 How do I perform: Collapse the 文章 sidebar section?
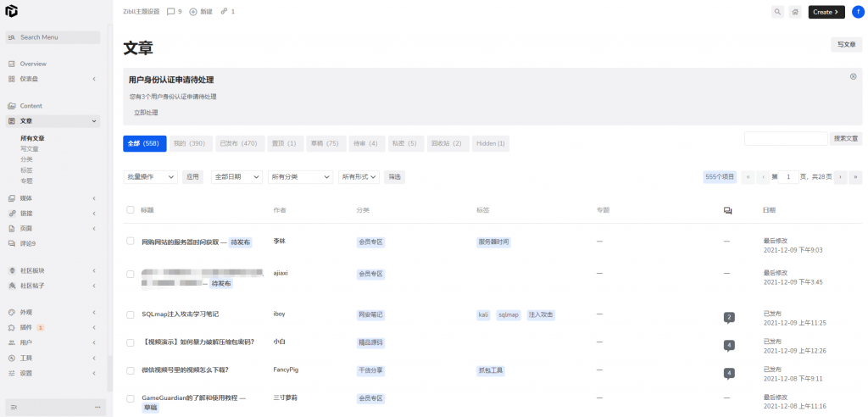click(94, 120)
